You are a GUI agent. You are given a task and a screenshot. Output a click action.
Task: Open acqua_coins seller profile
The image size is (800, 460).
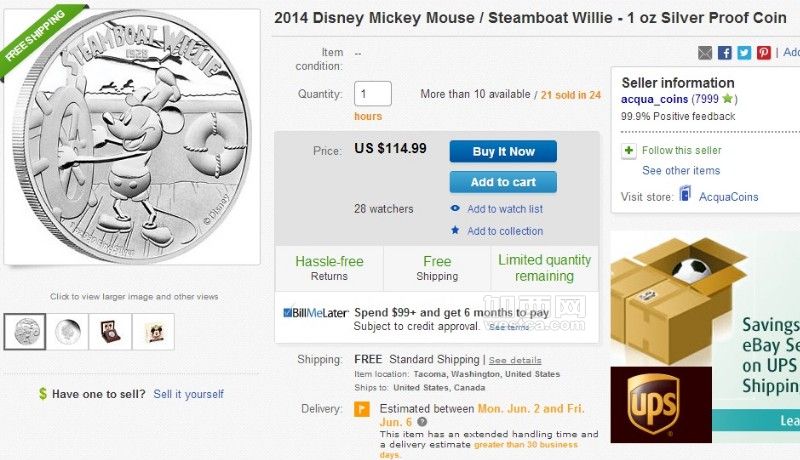click(654, 99)
